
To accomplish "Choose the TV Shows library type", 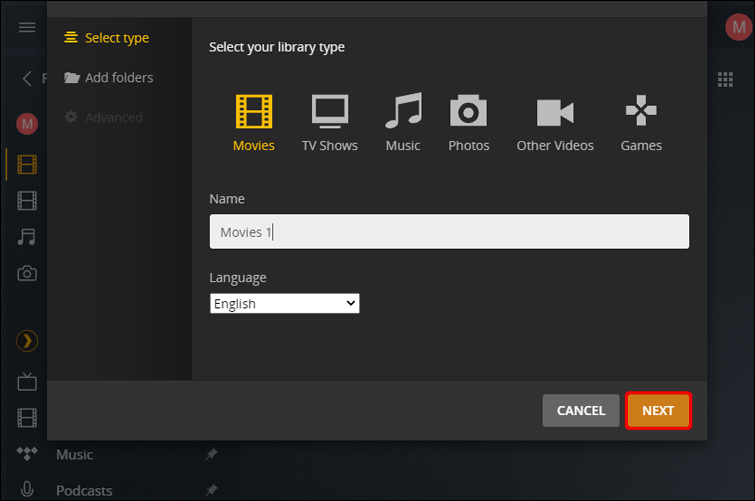I will pyautogui.click(x=329, y=112).
